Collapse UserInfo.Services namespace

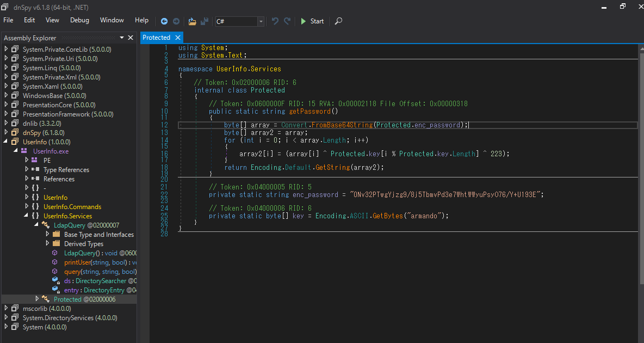pyautogui.click(x=26, y=216)
